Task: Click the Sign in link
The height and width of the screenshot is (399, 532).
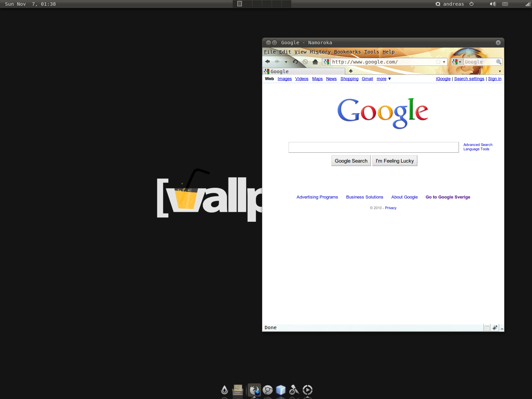Action: 495,79
